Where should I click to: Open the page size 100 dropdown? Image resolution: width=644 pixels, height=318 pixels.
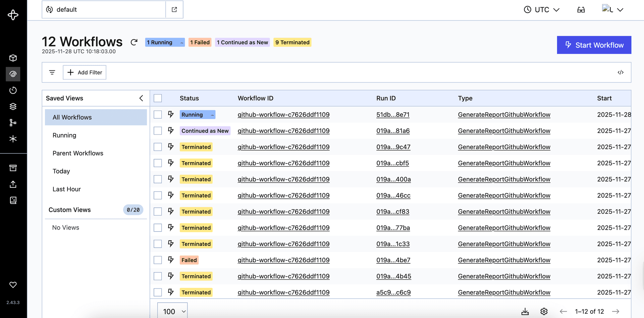pos(172,311)
